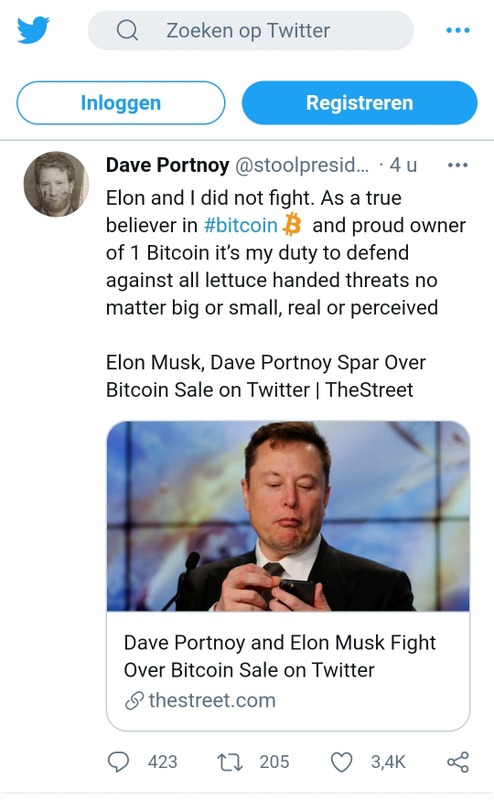The height and width of the screenshot is (800, 494).
Task: Click the #bitcoin hashtag
Action: (240, 225)
